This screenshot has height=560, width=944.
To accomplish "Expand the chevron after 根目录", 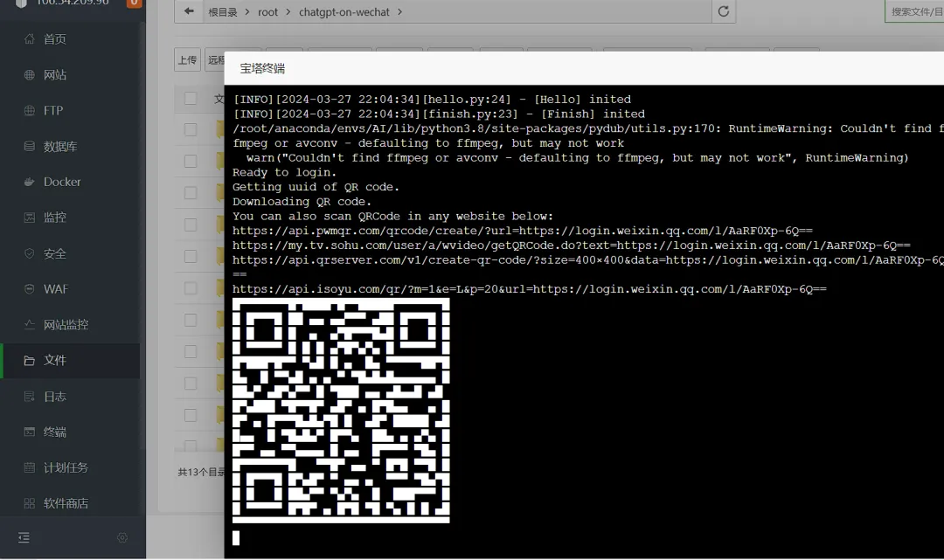I will 246,12.
